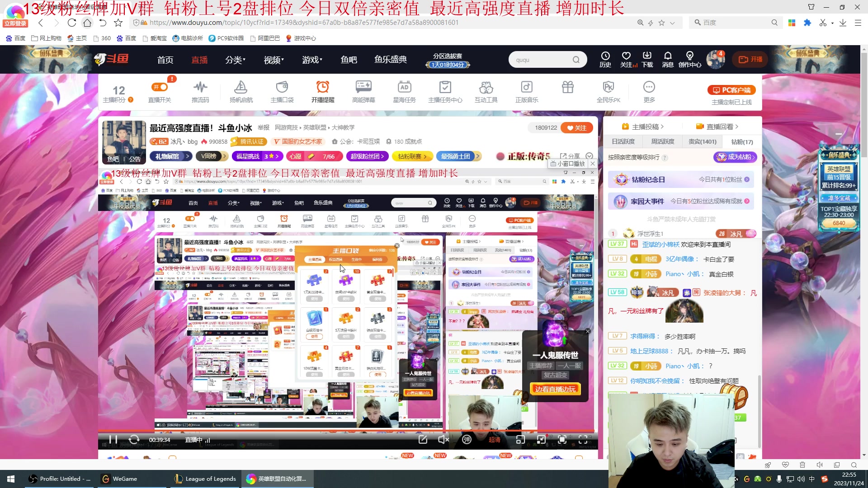Click the browser reload icon
The width and height of the screenshot is (868, 488).
coord(71,23)
